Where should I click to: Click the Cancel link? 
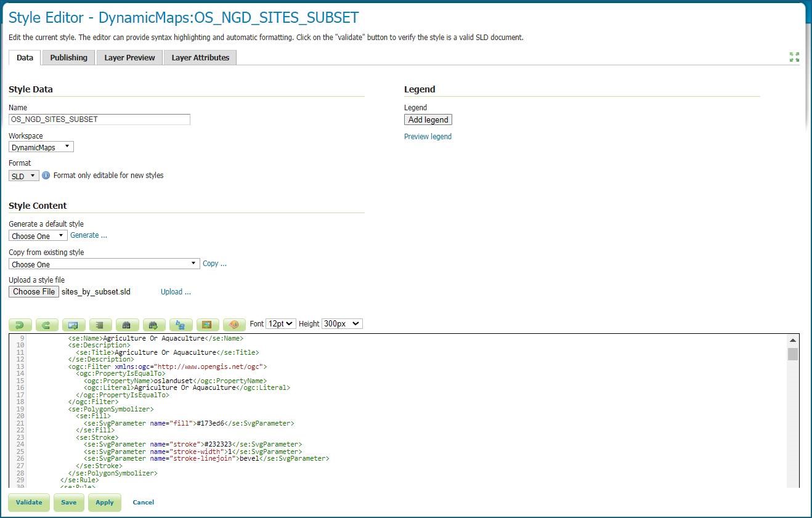(144, 502)
